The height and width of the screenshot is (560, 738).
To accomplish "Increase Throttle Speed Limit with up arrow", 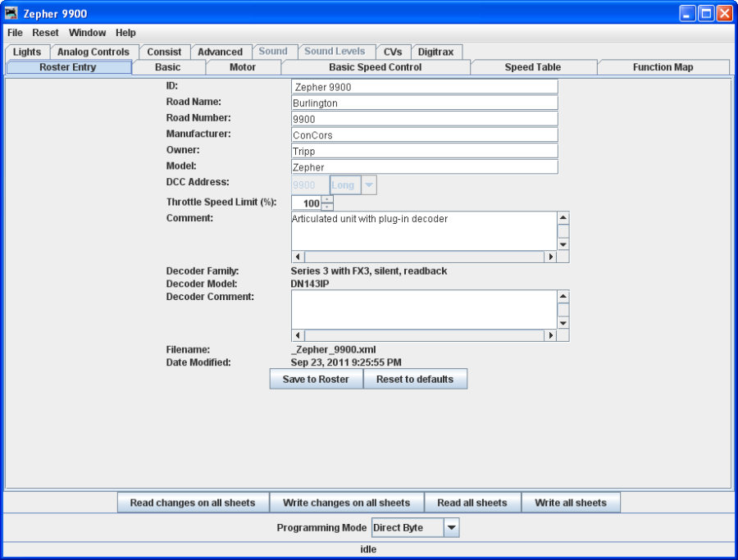I will click(327, 198).
